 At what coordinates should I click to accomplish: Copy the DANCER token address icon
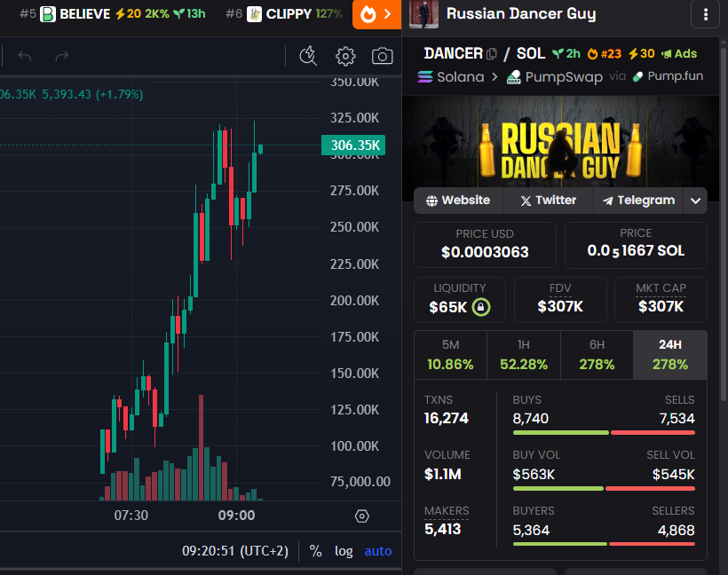coord(491,54)
